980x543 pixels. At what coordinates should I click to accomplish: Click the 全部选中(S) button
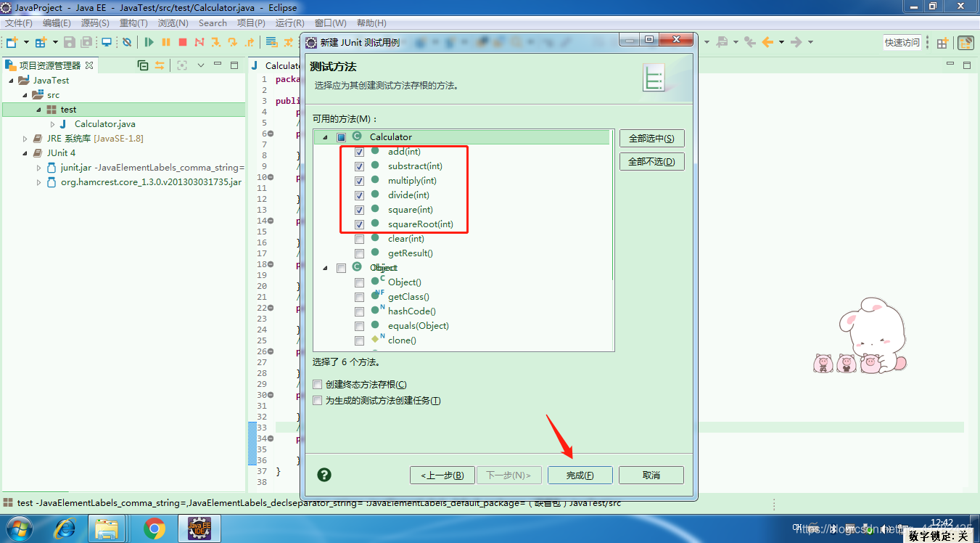point(651,139)
